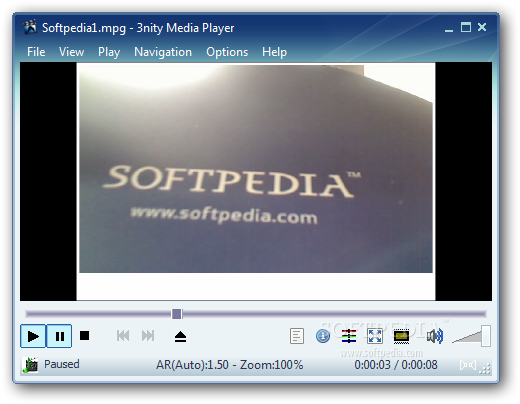Click the stereo speakers status bar icon

[468, 365]
